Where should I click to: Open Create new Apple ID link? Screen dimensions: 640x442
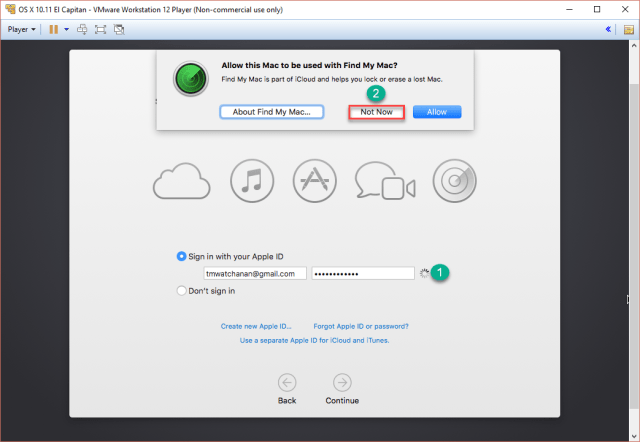coord(256,326)
